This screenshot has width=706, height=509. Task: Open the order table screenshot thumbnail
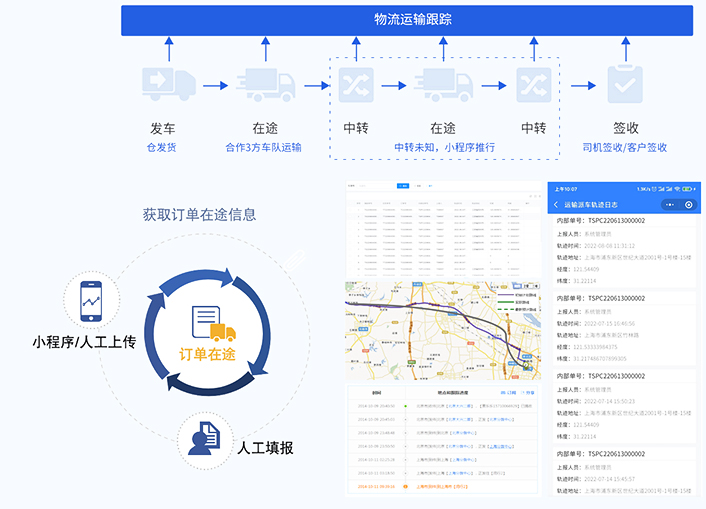coord(444,230)
